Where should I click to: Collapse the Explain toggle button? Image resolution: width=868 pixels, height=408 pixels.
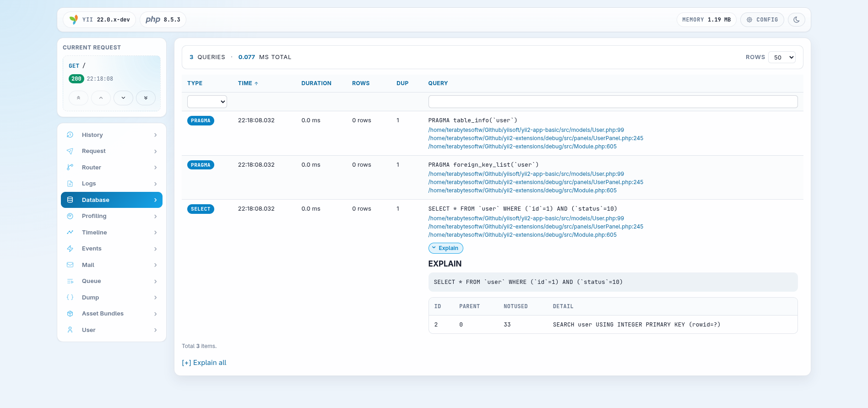(445, 248)
